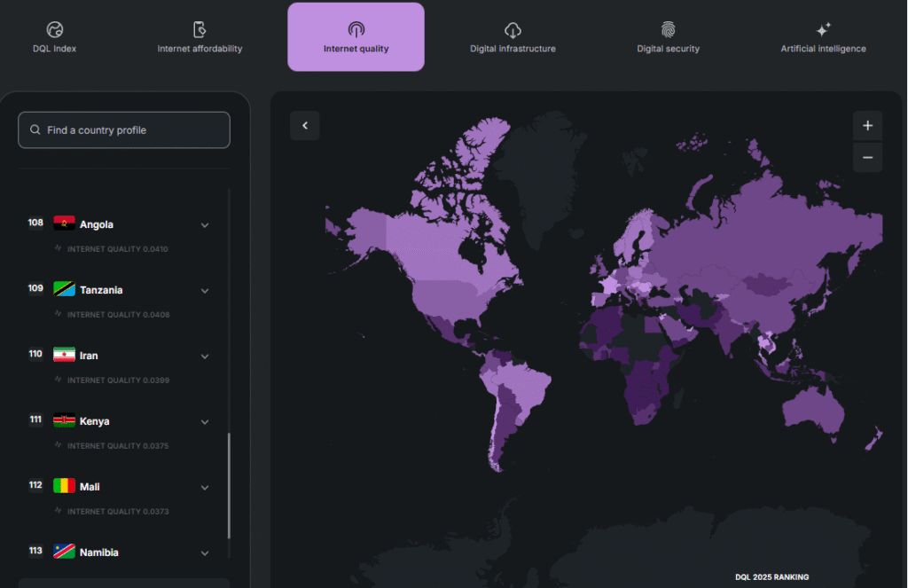Click the Digital security fingerprint icon

(668, 29)
